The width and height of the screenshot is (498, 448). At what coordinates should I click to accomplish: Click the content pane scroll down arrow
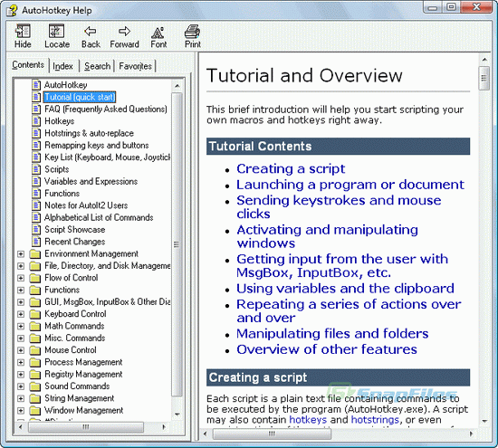[x=484, y=421]
